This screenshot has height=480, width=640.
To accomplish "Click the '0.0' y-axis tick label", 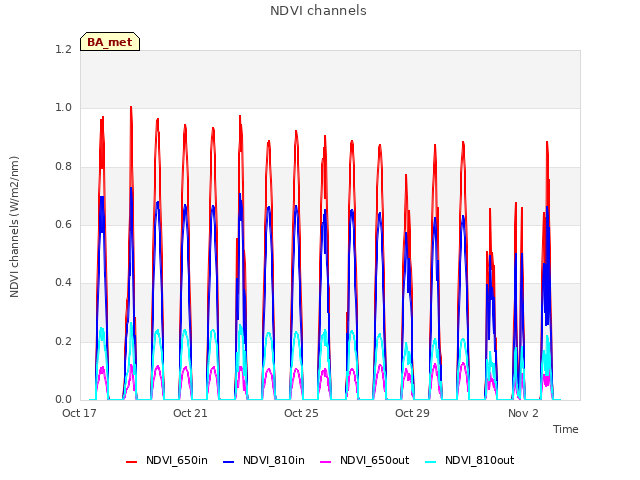I will [x=64, y=399].
